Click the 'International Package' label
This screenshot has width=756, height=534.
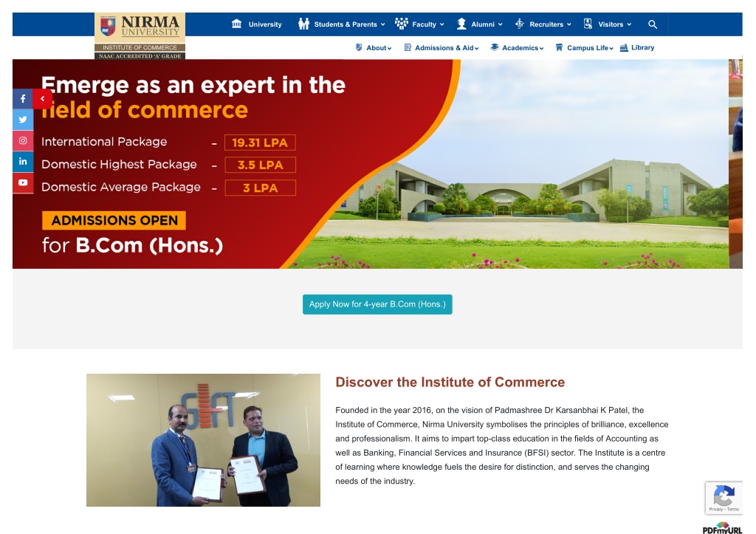click(x=104, y=142)
